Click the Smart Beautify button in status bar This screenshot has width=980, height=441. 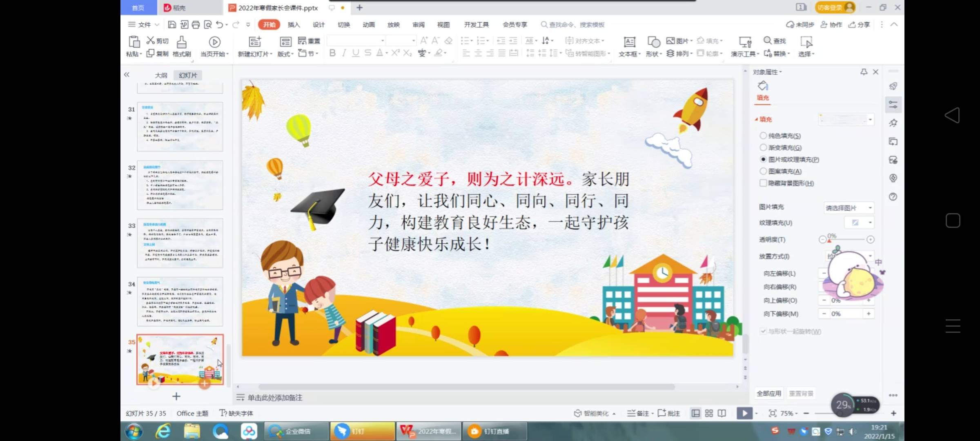coord(595,413)
